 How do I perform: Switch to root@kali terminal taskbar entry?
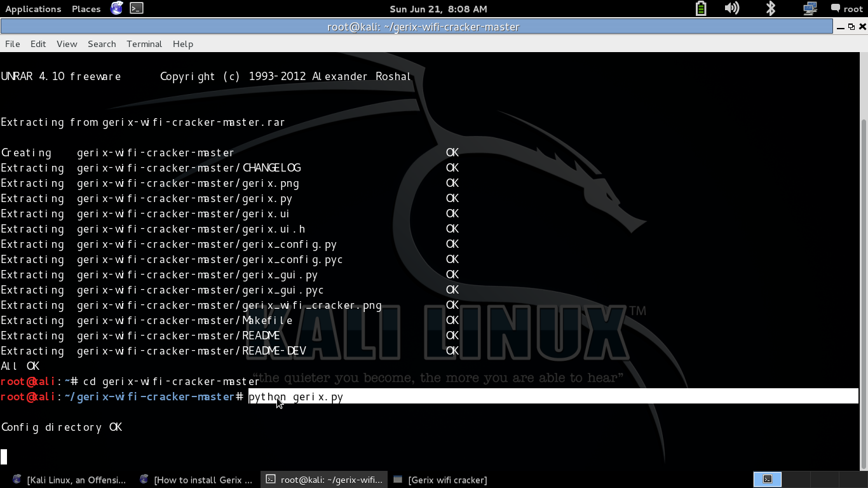323,480
